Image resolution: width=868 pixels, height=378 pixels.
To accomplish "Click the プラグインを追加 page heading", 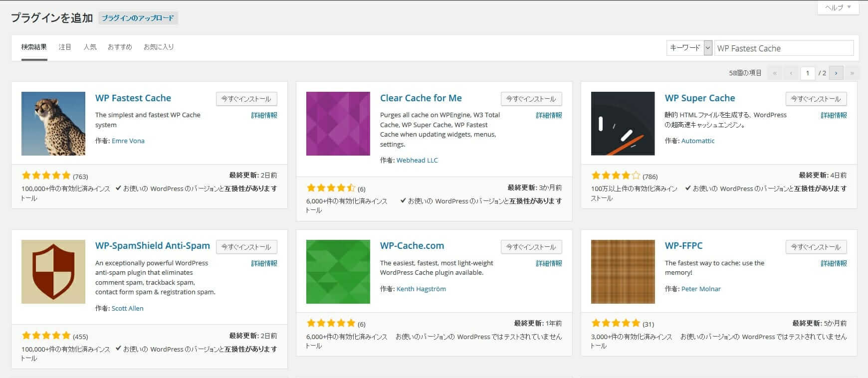I will (52, 18).
